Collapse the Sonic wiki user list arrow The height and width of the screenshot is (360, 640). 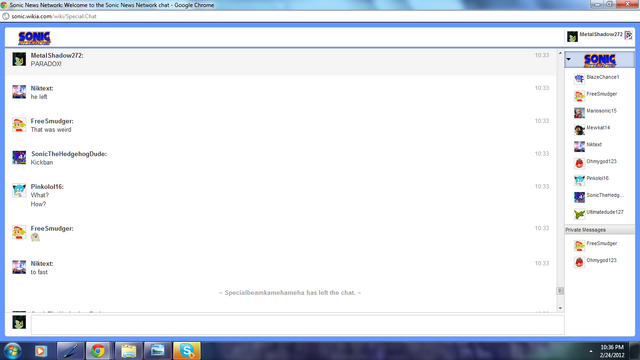pos(569,60)
